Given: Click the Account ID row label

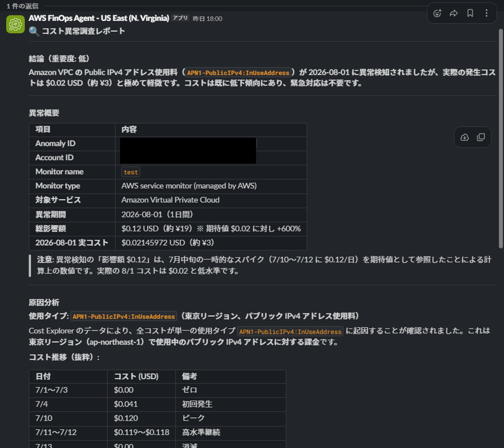Looking at the screenshot, I should pyautogui.click(x=54, y=157).
